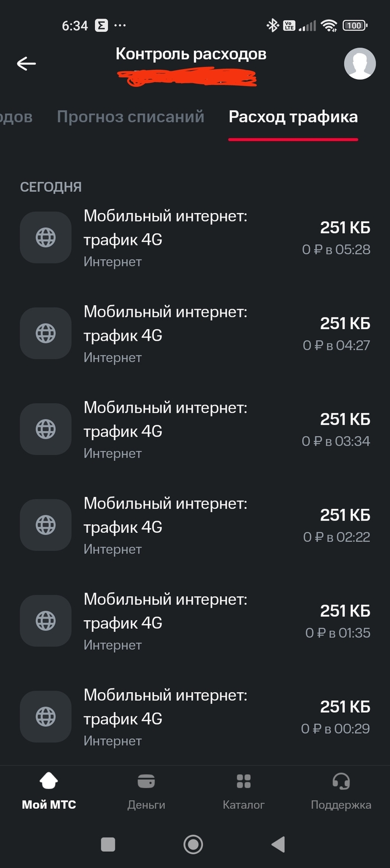The height and width of the screenshot is (868, 390).
Task: Select the Расход трафика tab
Action: coord(293,117)
